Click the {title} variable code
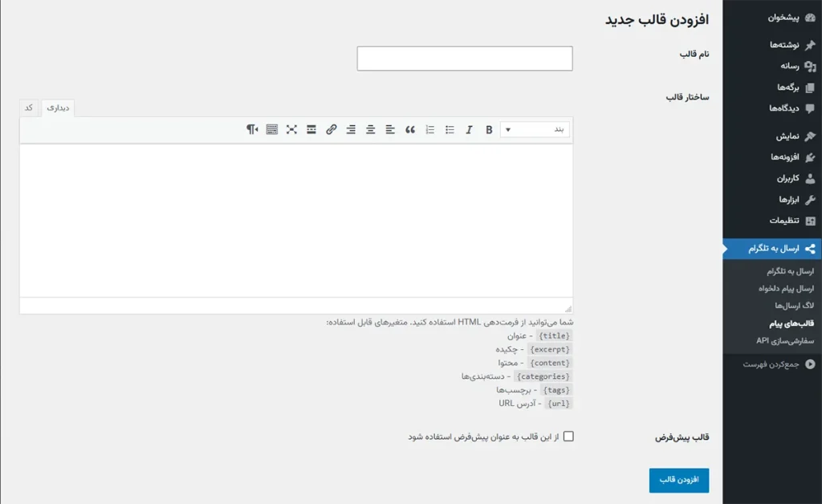 (x=554, y=335)
